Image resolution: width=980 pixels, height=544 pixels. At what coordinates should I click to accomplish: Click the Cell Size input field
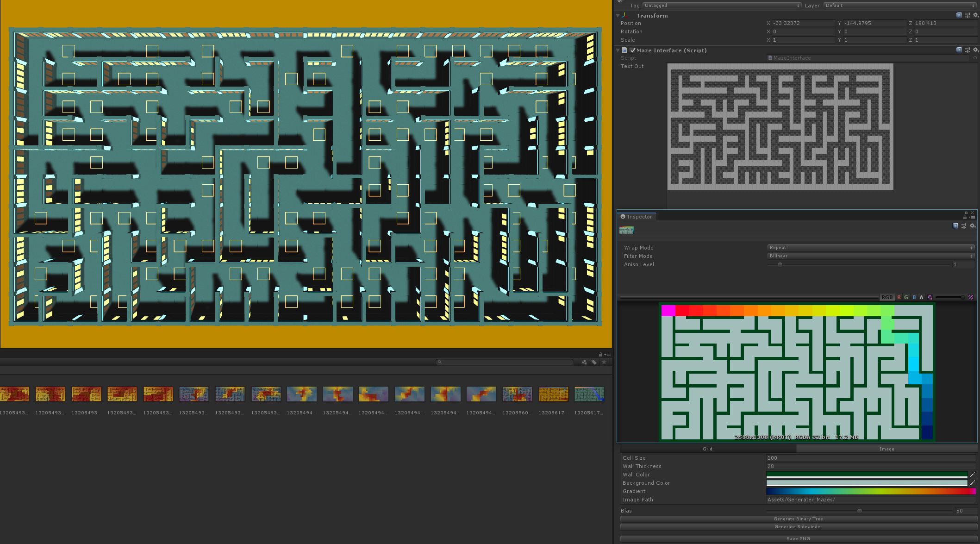coord(871,458)
